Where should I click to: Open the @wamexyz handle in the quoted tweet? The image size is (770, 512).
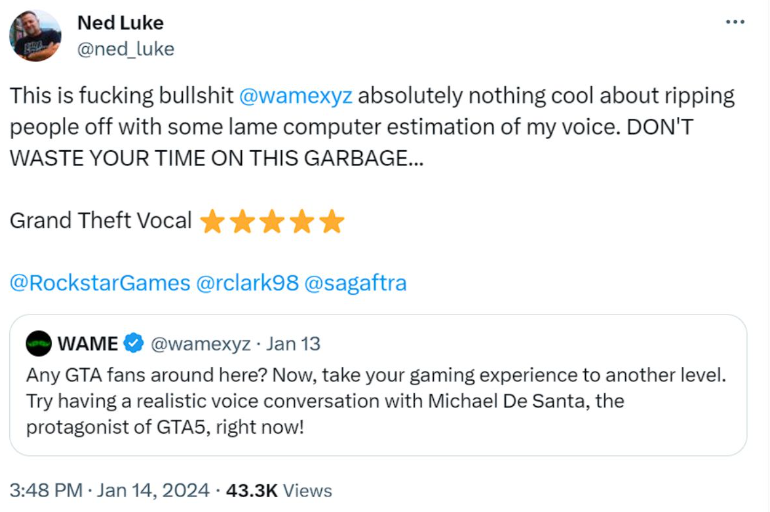pyautogui.click(x=202, y=344)
